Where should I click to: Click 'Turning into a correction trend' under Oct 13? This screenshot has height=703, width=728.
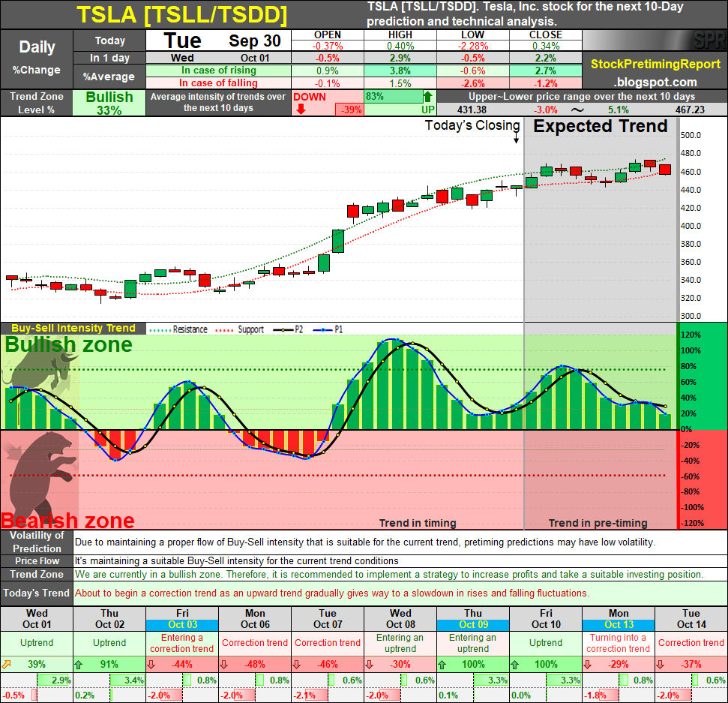coord(618,643)
